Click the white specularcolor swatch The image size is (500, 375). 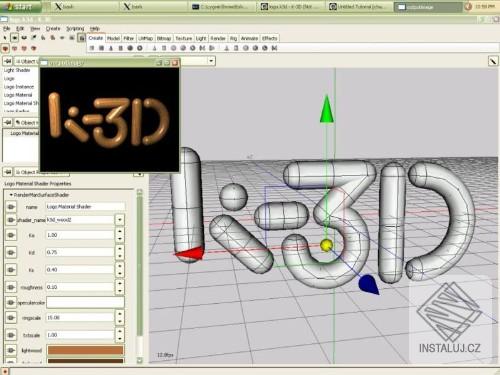(x=85, y=302)
